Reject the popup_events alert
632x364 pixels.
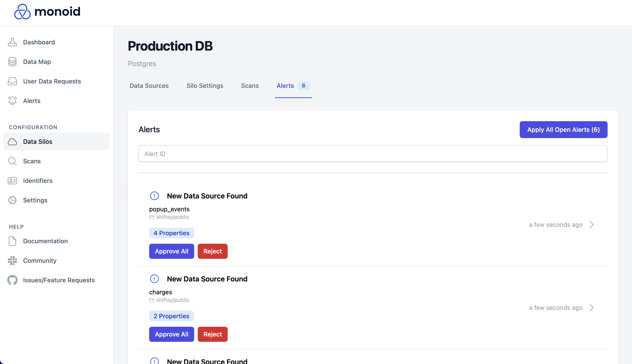[212, 251]
